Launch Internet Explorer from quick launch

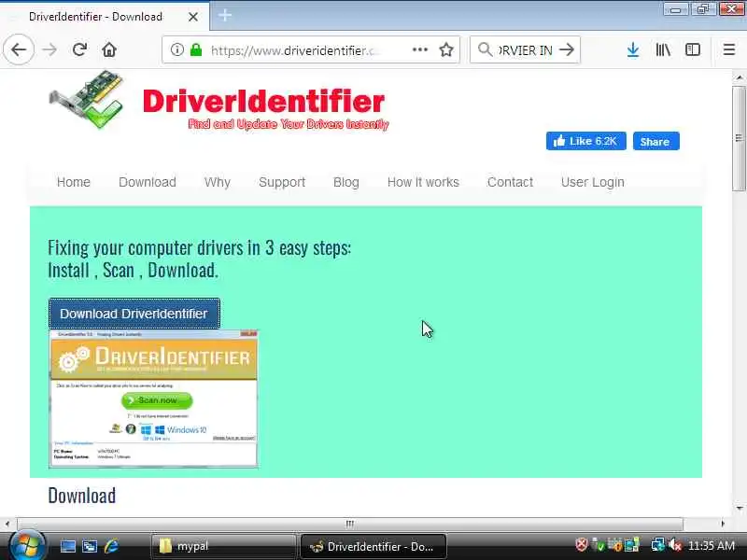tap(111, 546)
